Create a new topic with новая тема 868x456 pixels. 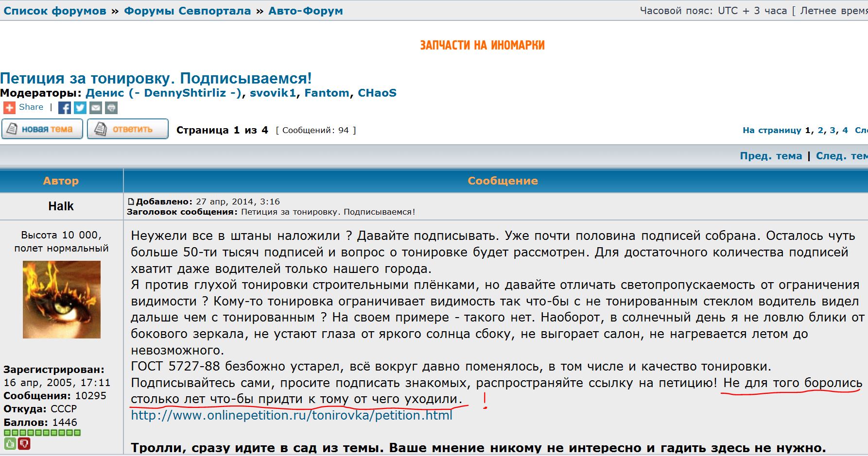click(x=42, y=129)
